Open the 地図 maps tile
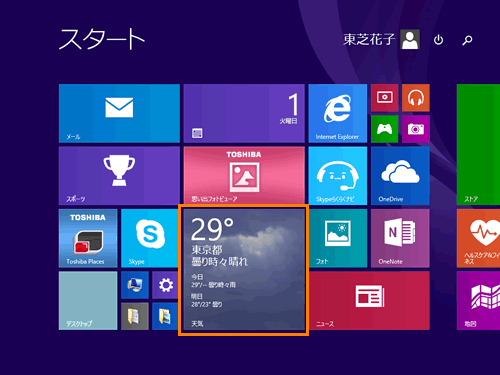 coord(478,301)
